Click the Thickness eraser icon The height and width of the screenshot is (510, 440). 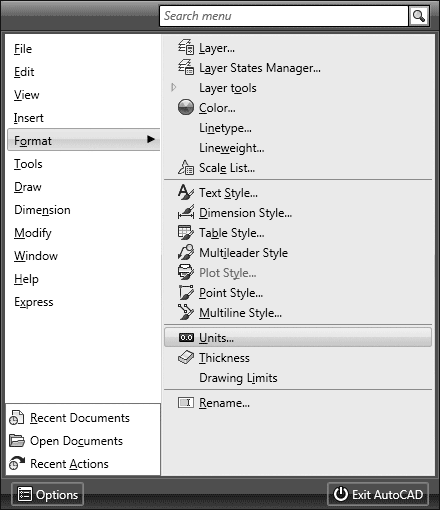point(186,358)
